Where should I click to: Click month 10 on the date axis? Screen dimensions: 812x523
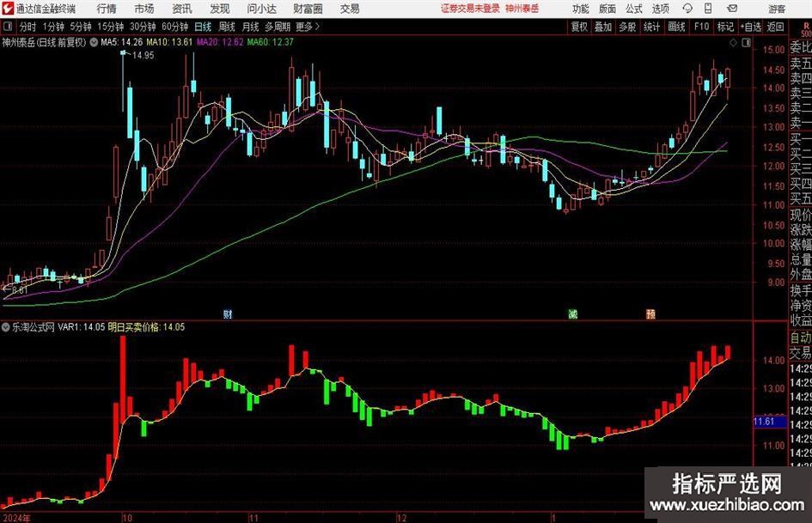click(x=127, y=518)
